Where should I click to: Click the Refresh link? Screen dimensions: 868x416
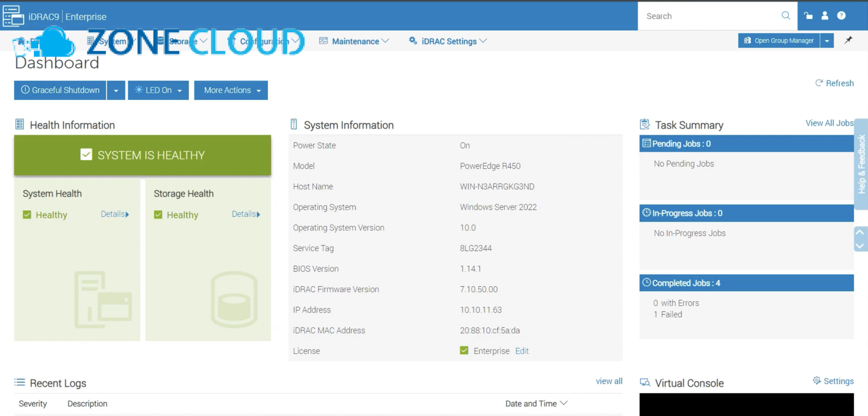pos(834,83)
